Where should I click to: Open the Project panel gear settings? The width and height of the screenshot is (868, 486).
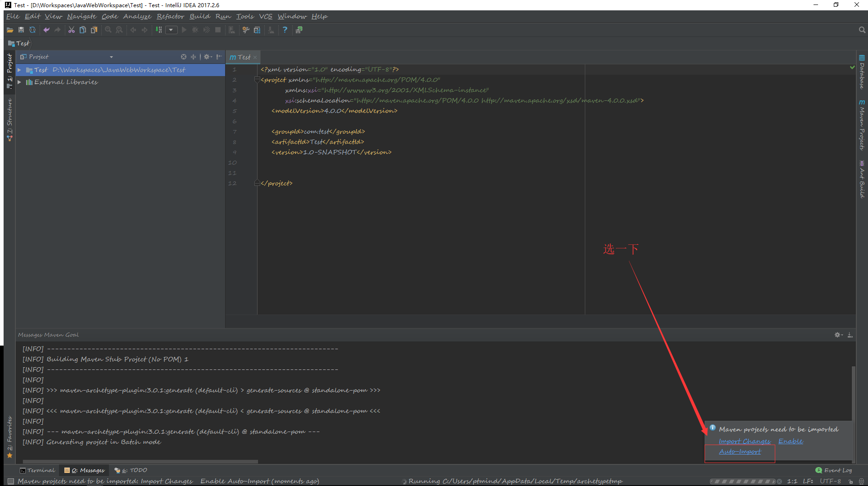pyautogui.click(x=208, y=57)
